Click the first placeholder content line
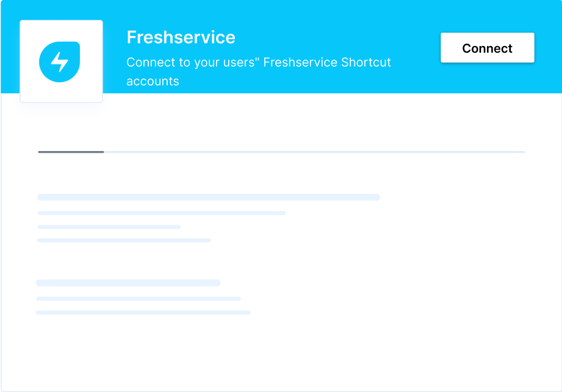The image size is (562, 392). [208, 197]
